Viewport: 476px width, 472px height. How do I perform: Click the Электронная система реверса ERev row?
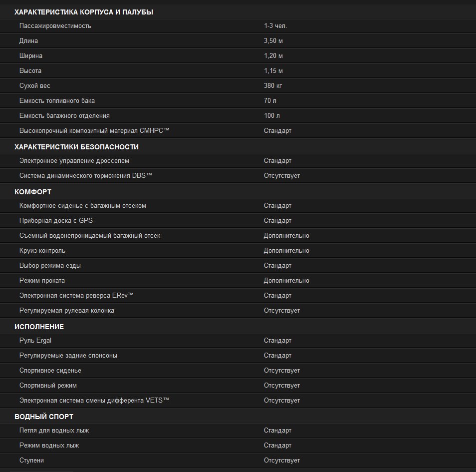point(238,295)
